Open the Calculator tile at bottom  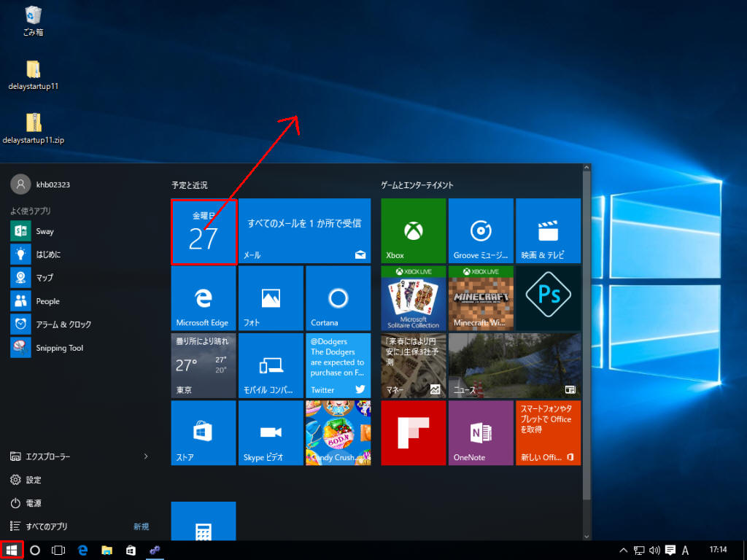click(204, 521)
